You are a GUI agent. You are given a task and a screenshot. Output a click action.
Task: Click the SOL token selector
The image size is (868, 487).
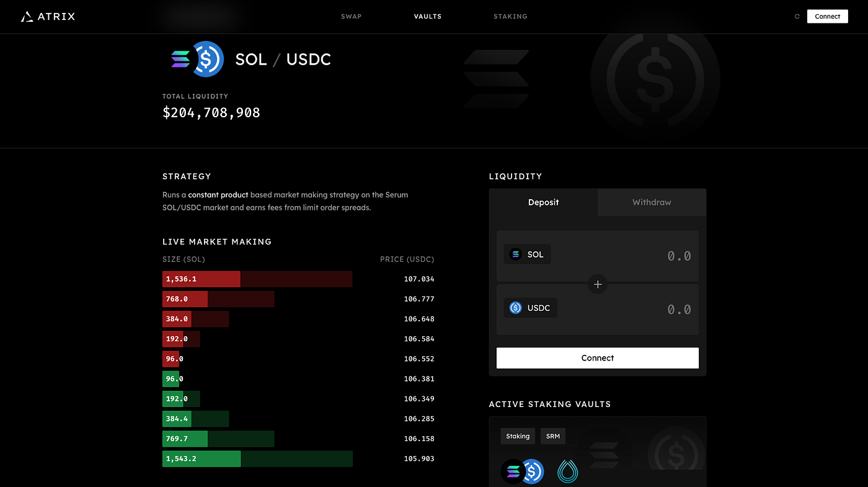click(x=527, y=254)
